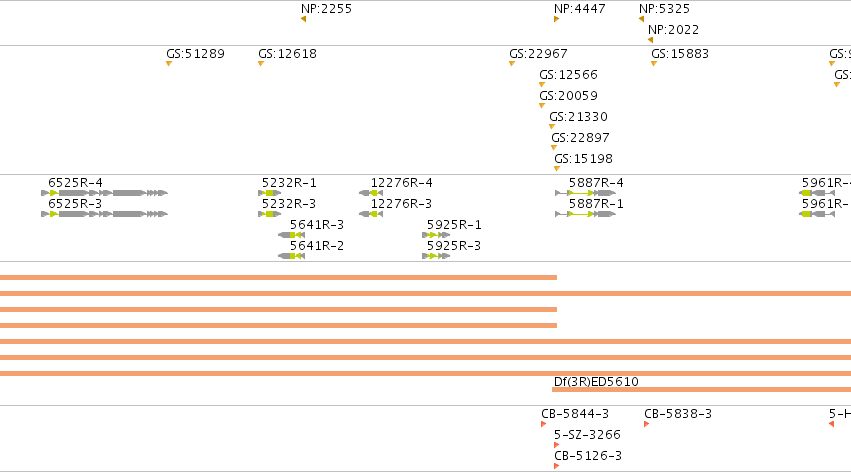Open the GS:12618 label
Viewport: 851px width, 472px height.
[288, 54]
